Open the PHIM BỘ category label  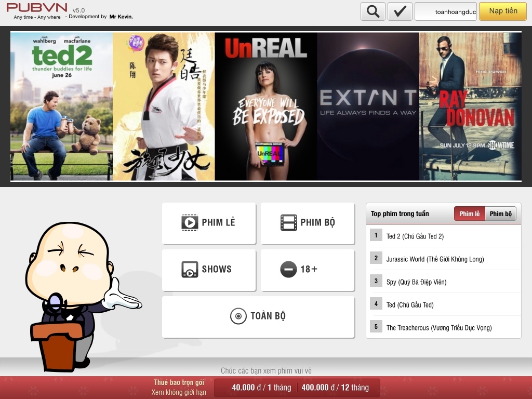317,222
